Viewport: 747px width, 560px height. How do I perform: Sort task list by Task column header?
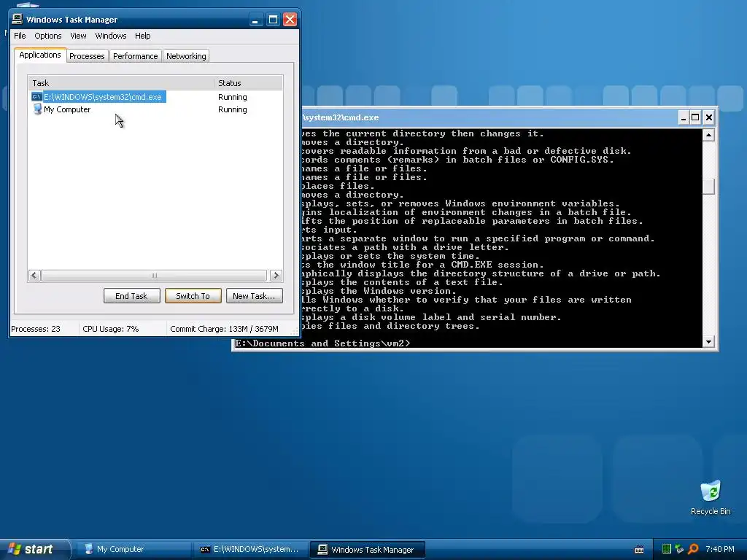121,83
